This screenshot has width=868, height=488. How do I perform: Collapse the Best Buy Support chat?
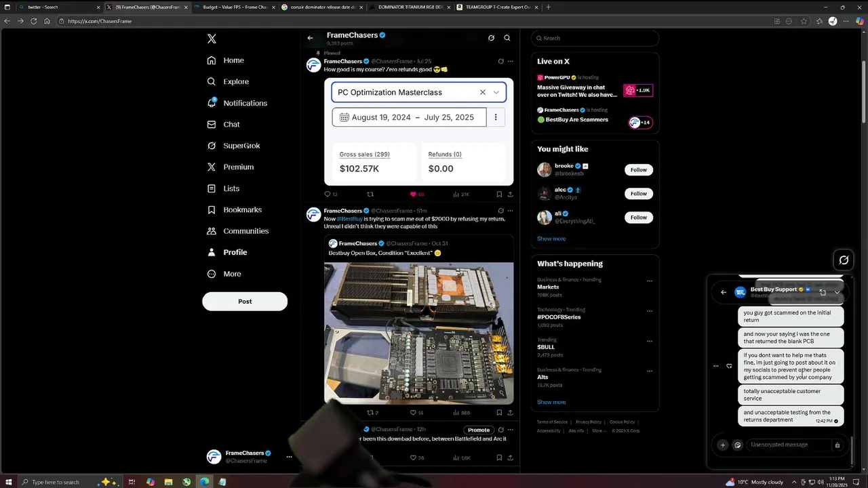point(837,292)
